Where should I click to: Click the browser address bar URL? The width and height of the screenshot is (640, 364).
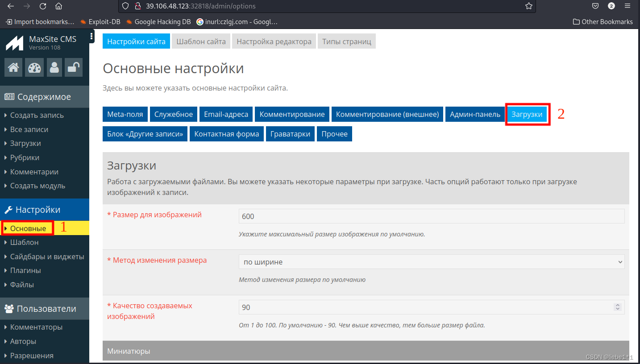[201, 6]
